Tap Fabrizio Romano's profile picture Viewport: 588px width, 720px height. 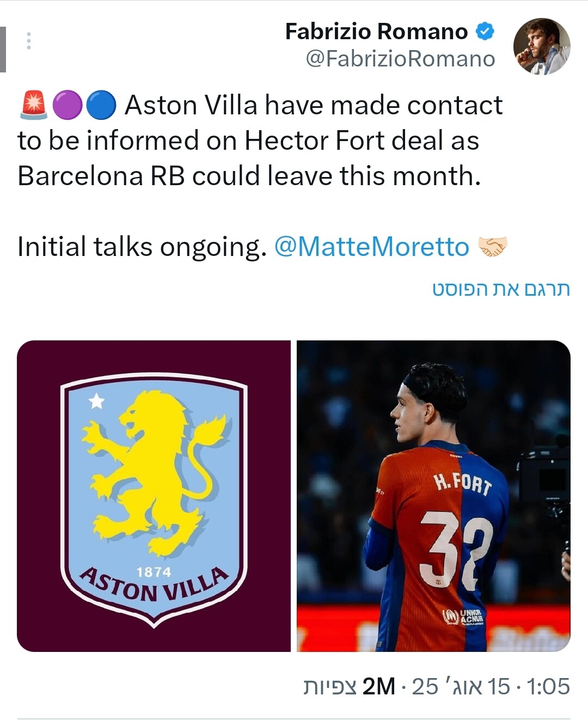[x=542, y=46]
